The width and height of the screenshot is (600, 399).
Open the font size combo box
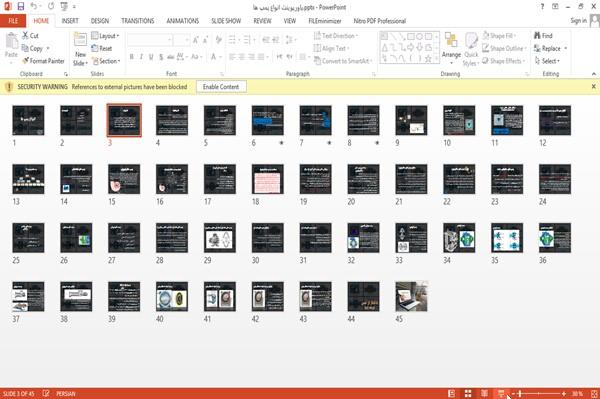coord(182,40)
